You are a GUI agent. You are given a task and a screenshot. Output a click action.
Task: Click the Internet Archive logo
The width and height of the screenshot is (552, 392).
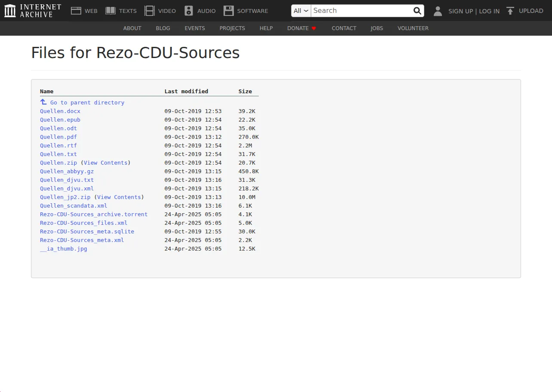33,11
